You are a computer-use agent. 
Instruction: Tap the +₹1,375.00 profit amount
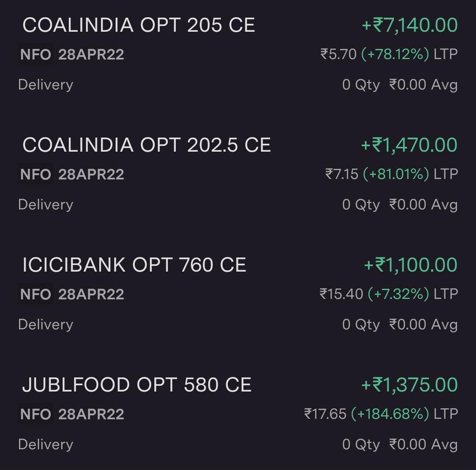click(x=409, y=385)
